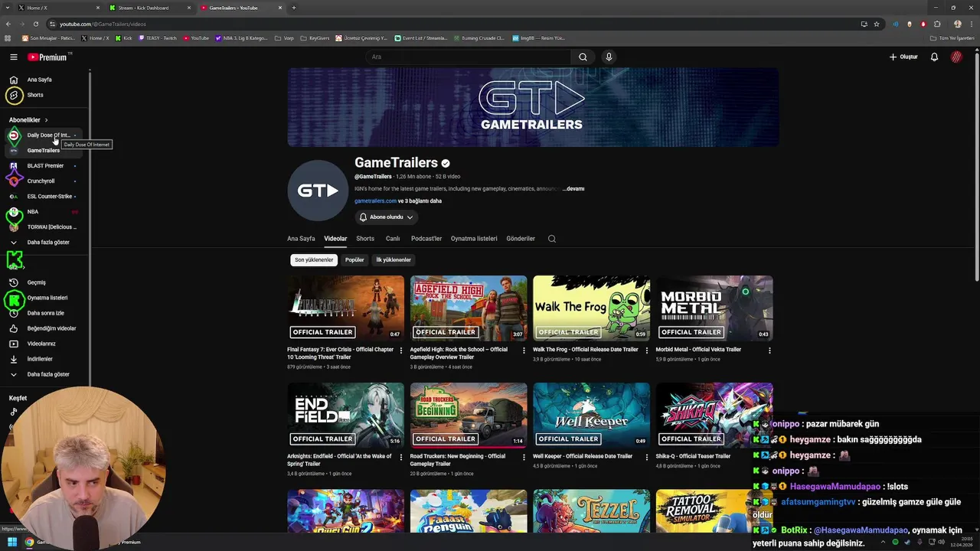Open Walk The Frog video thumbnail
This screenshot has height=551, width=980.
pyautogui.click(x=591, y=308)
